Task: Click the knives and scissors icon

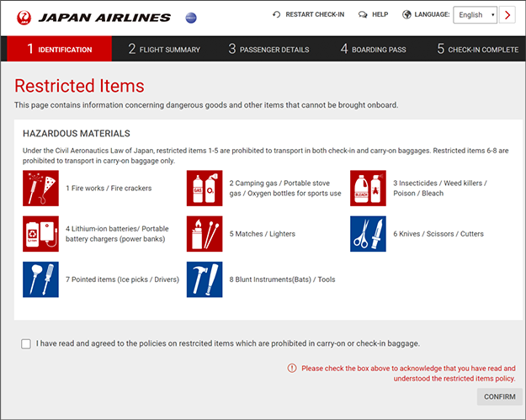Action: click(x=368, y=234)
